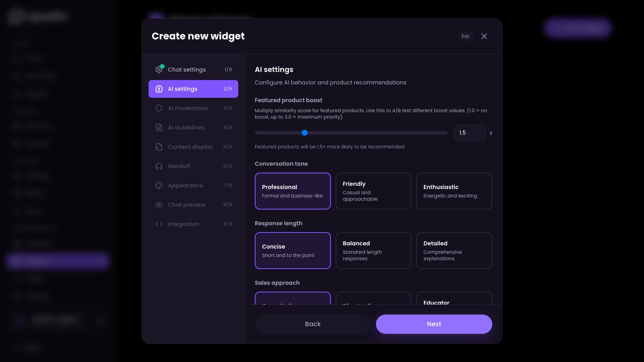Click the Back button

313,324
